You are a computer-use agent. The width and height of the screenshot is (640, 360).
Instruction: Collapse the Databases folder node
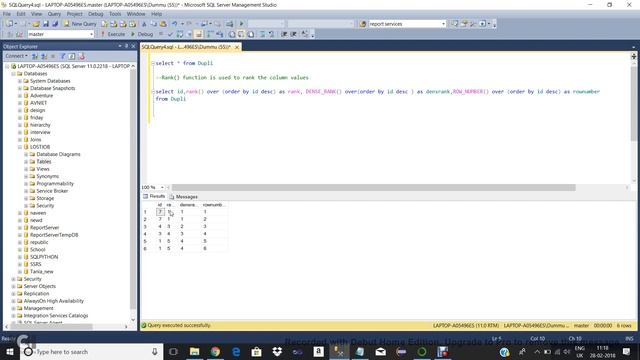pyautogui.click(x=13, y=74)
